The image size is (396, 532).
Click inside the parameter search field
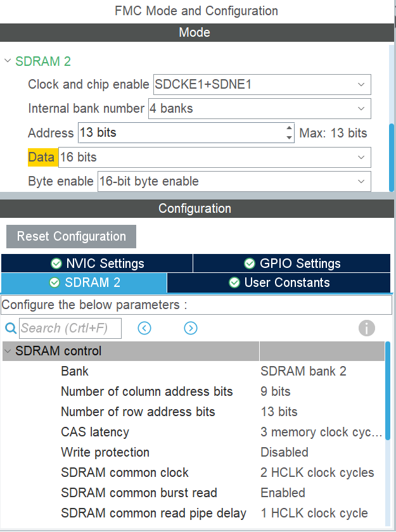pos(70,328)
